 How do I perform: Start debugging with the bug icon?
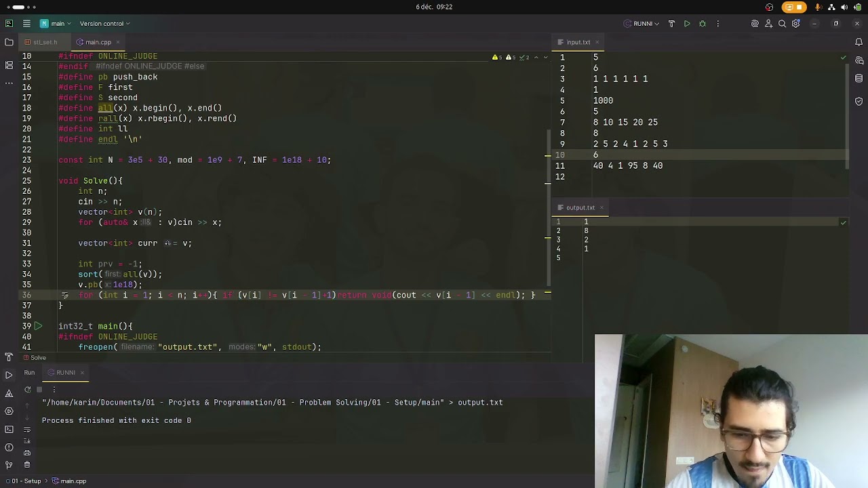pyautogui.click(x=703, y=24)
